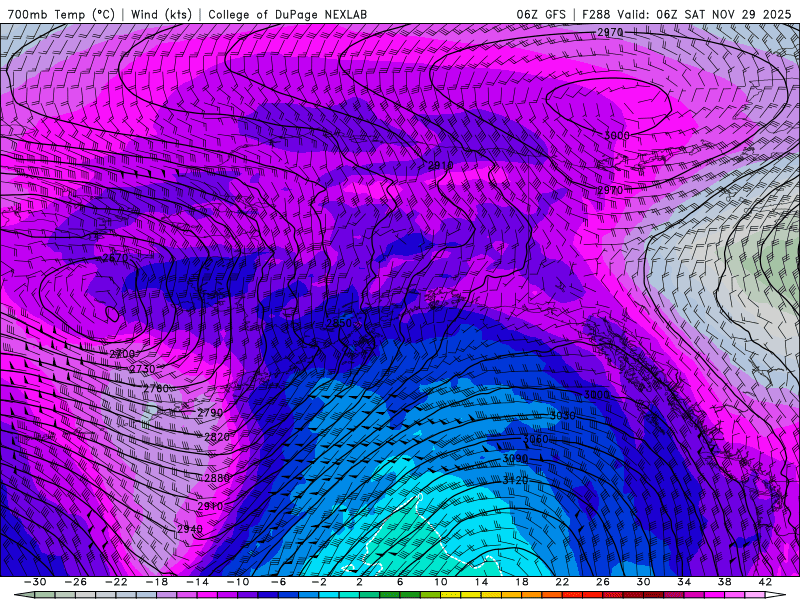Click the -14 color scale value
This screenshot has height=600, width=800.
pos(197,582)
